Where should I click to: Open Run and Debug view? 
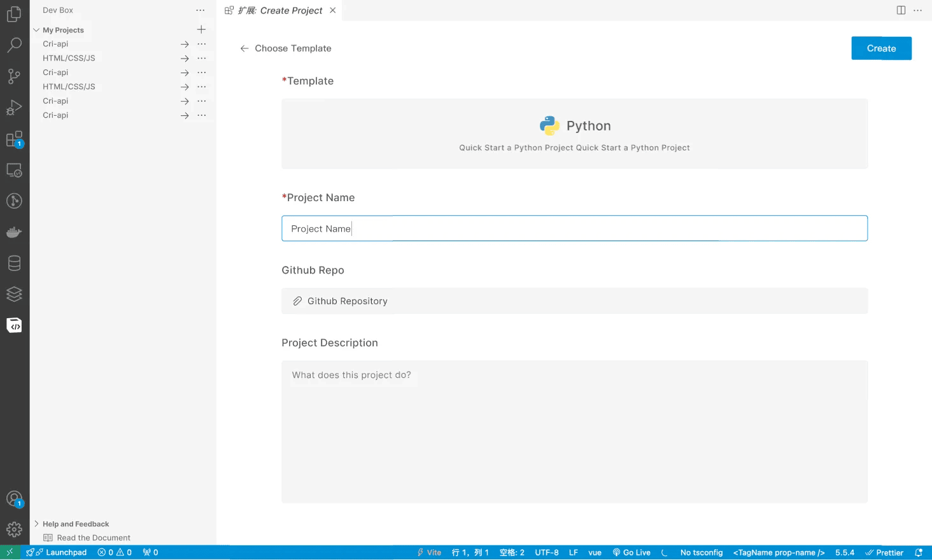point(14,108)
